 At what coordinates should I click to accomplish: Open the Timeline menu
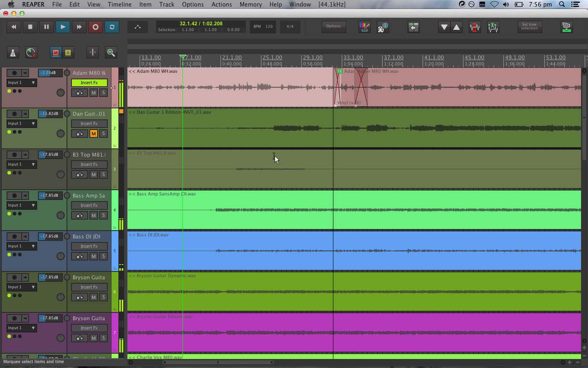pos(119,4)
